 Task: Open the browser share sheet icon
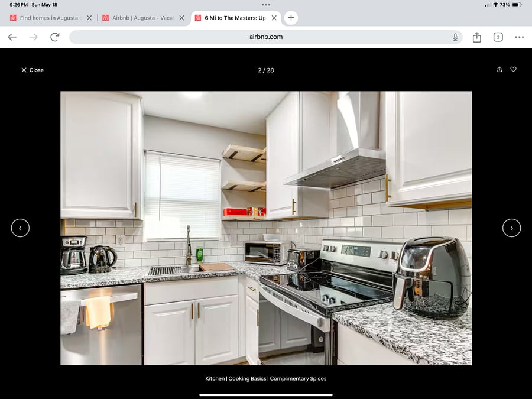coord(476,37)
